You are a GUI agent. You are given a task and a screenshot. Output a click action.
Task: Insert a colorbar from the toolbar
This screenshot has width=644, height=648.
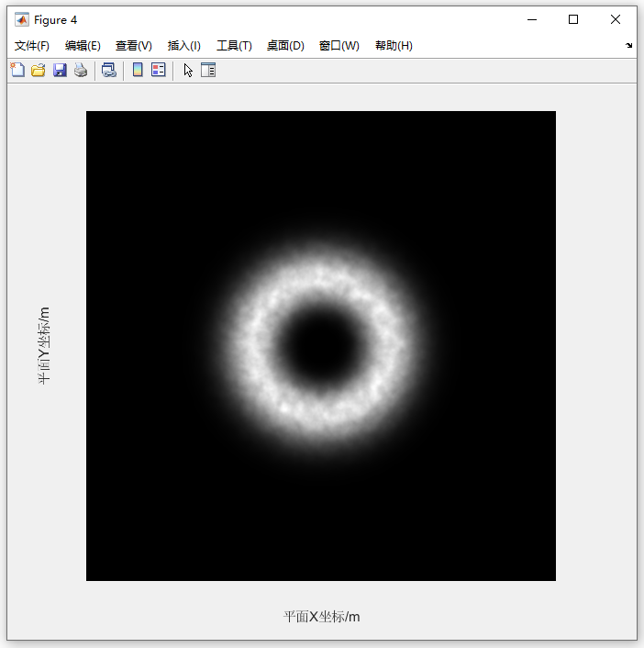point(138,70)
